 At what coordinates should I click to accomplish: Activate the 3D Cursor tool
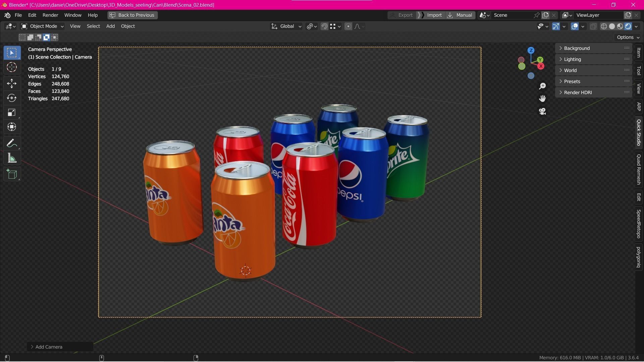click(x=12, y=67)
